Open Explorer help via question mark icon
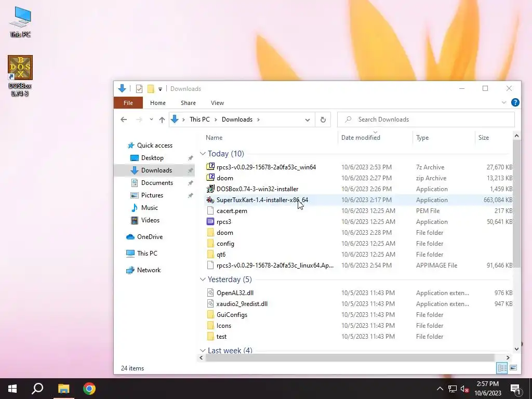This screenshot has width=532, height=399. point(515,102)
